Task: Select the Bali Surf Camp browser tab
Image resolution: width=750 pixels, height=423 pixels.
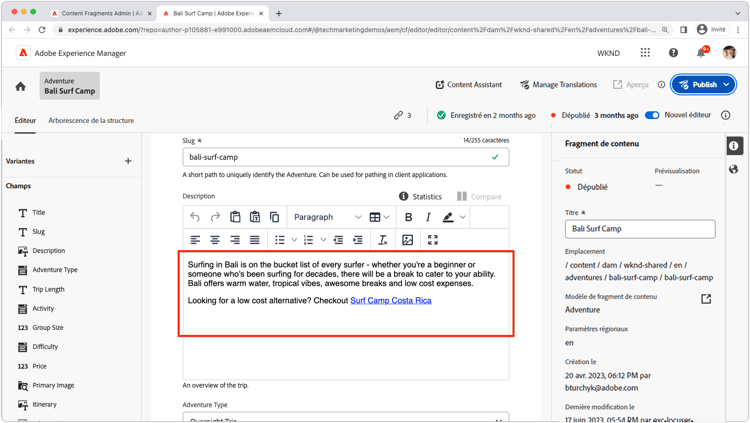Action: (x=213, y=13)
